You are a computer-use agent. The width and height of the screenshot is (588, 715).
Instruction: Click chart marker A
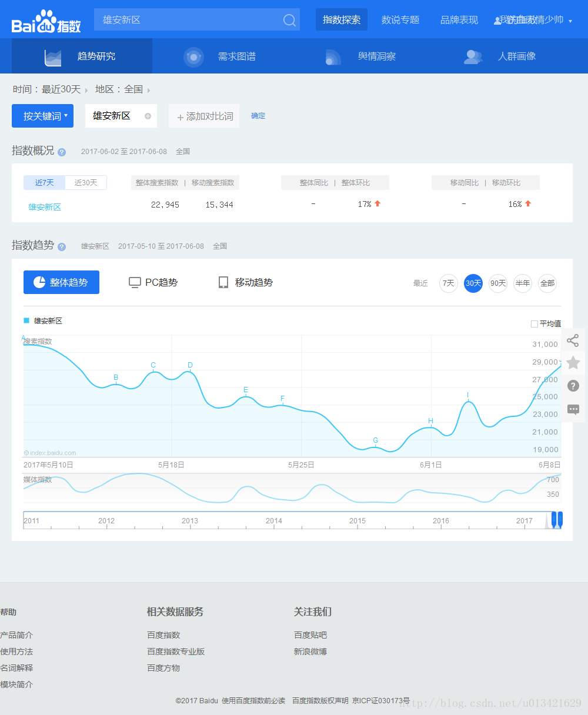pyautogui.click(x=24, y=339)
